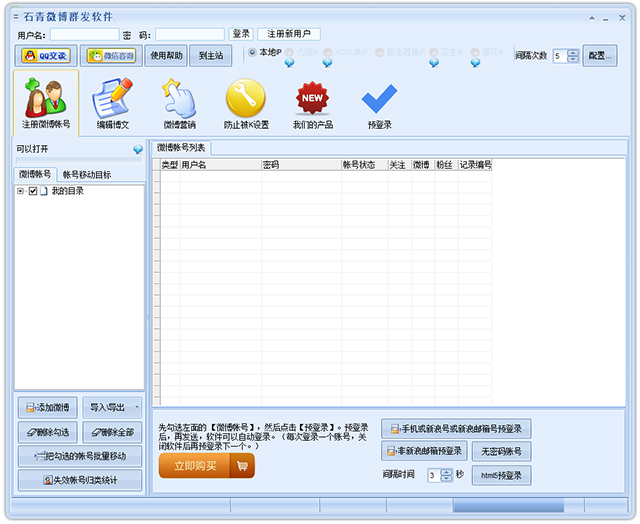Increase the 间隔次数 spinner value
Image resolution: width=640 pixels, height=524 pixels.
point(573,53)
